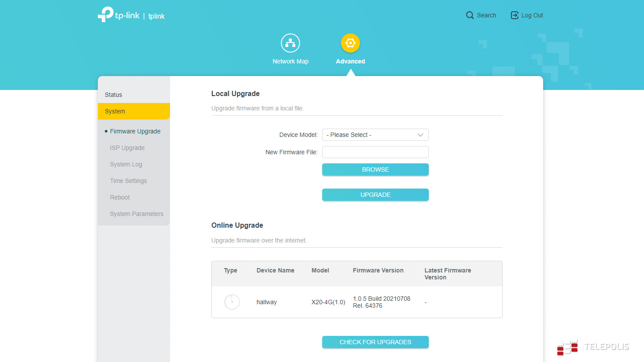Open System Parameters in the sidebar
Screen dimensions: 644x362
click(x=137, y=214)
